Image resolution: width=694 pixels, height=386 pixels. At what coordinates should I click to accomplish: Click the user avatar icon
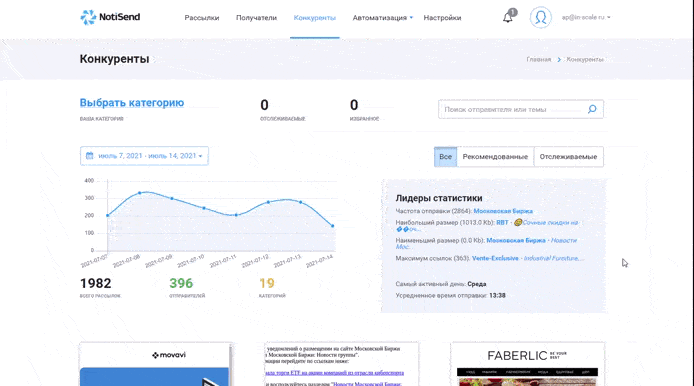click(540, 18)
